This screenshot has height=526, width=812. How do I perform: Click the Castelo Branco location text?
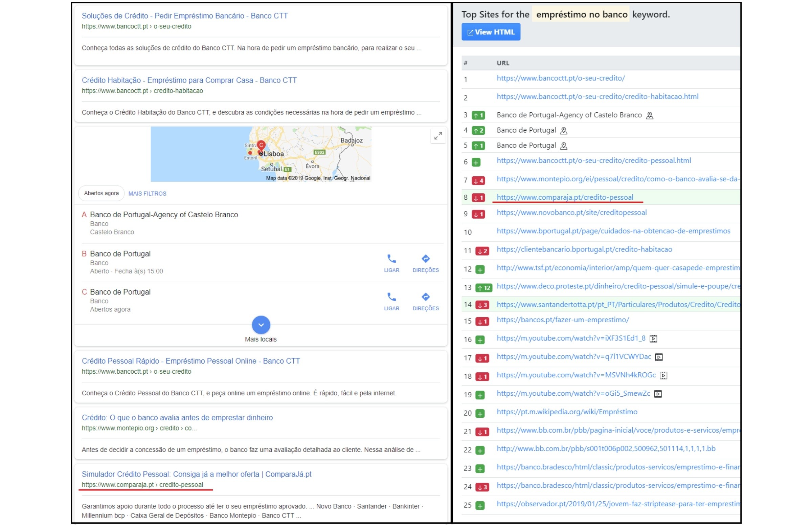(x=112, y=232)
